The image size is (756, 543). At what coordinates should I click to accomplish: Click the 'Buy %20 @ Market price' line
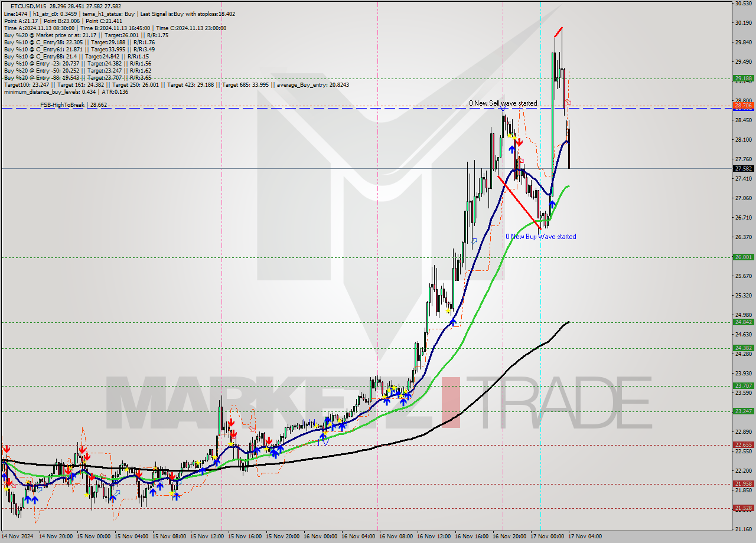click(x=86, y=35)
